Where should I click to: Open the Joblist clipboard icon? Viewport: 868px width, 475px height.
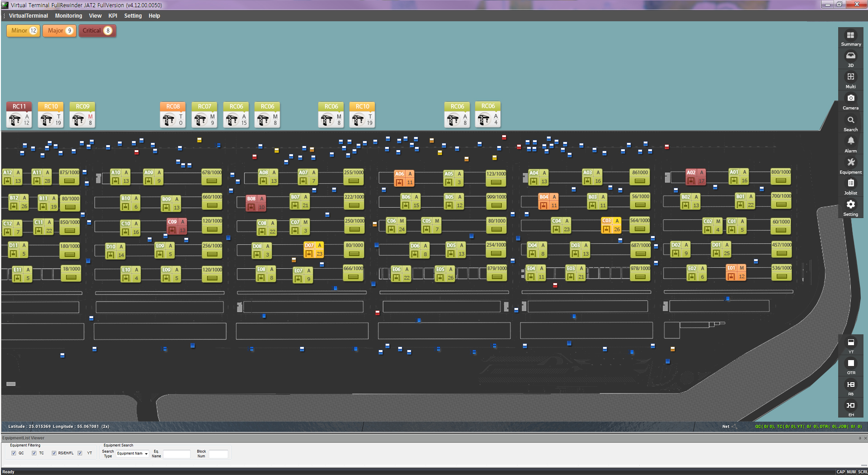click(850, 184)
